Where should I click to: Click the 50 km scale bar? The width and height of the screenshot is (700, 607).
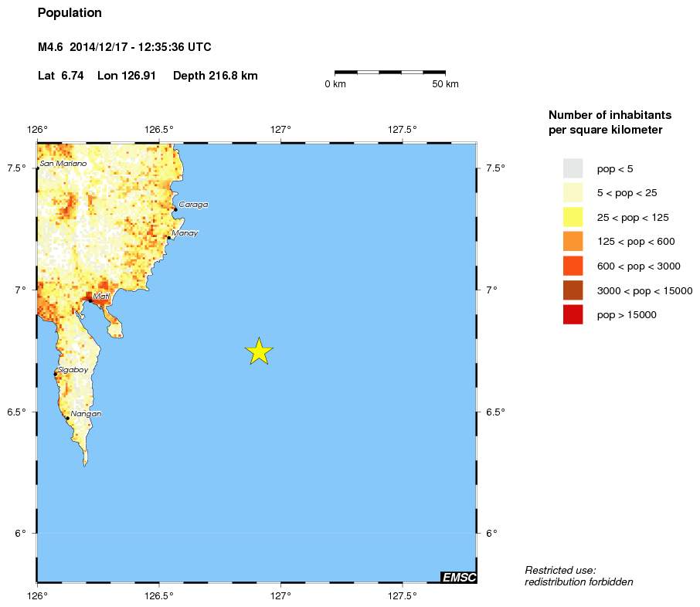tap(389, 72)
